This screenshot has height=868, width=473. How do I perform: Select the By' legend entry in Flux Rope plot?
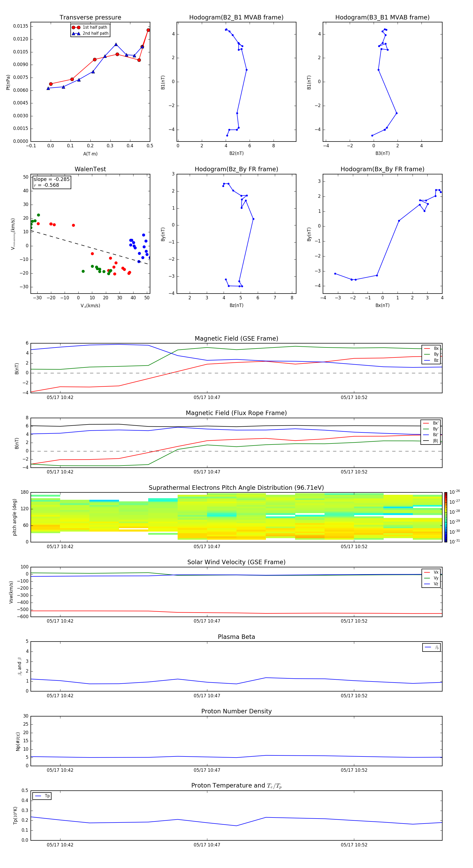pyautogui.click(x=431, y=429)
